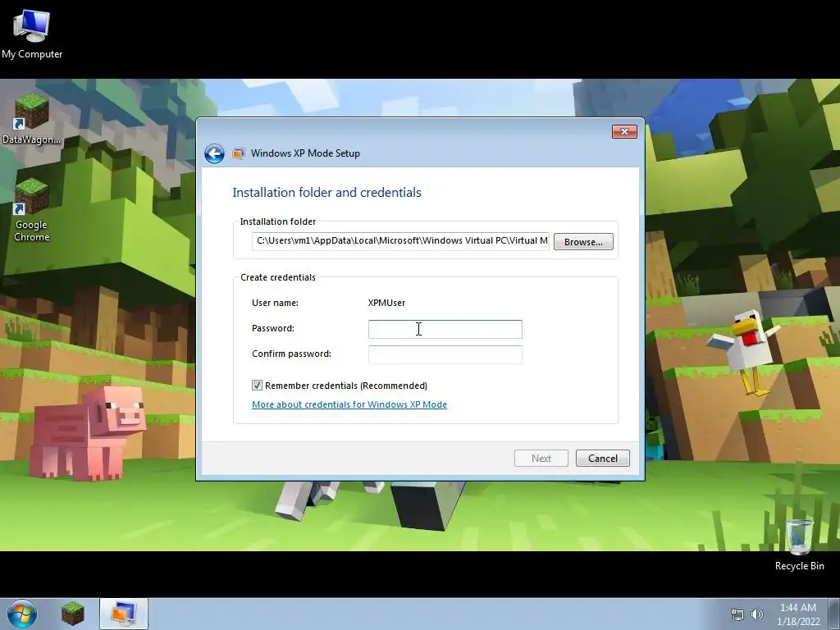Focus the Confirm password field
The height and width of the screenshot is (630, 840).
tap(445, 354)
